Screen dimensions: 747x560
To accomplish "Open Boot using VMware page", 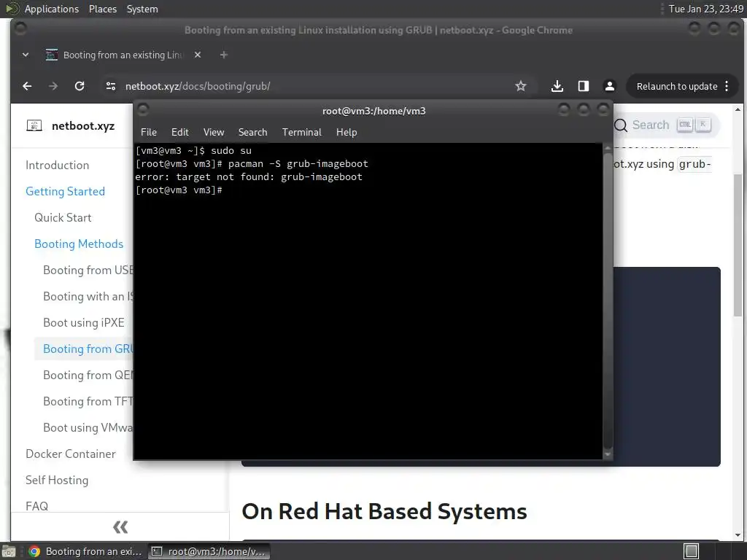I will click(88, 427).
